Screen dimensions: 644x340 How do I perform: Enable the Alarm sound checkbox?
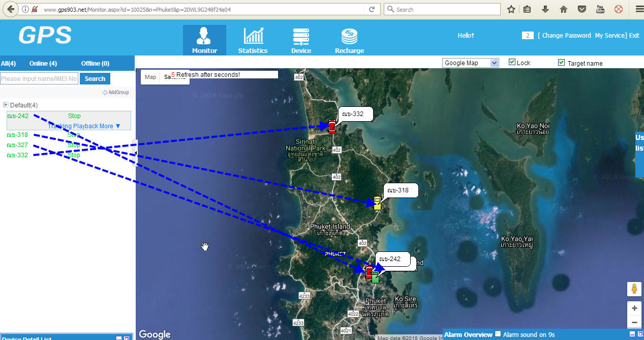pos(498,334)
